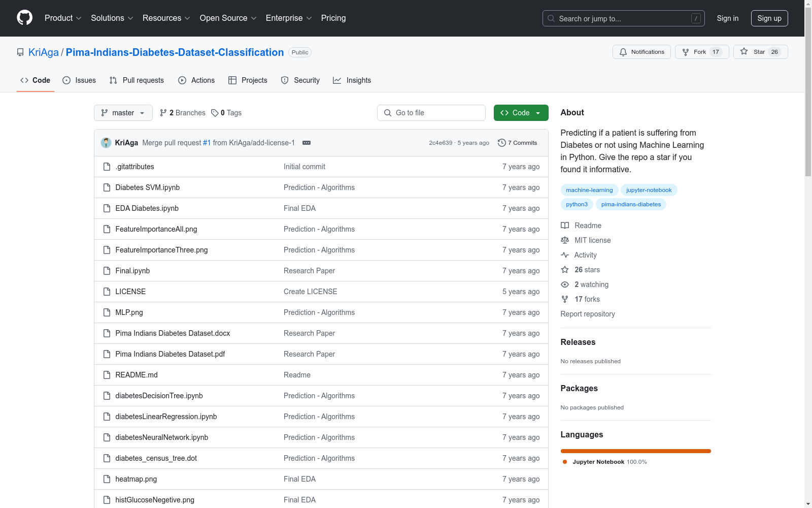The width and height of the screenshot is (812, 508).
Task: Open the Enterprise dropdown menu
Action: (x=289, y=18)
